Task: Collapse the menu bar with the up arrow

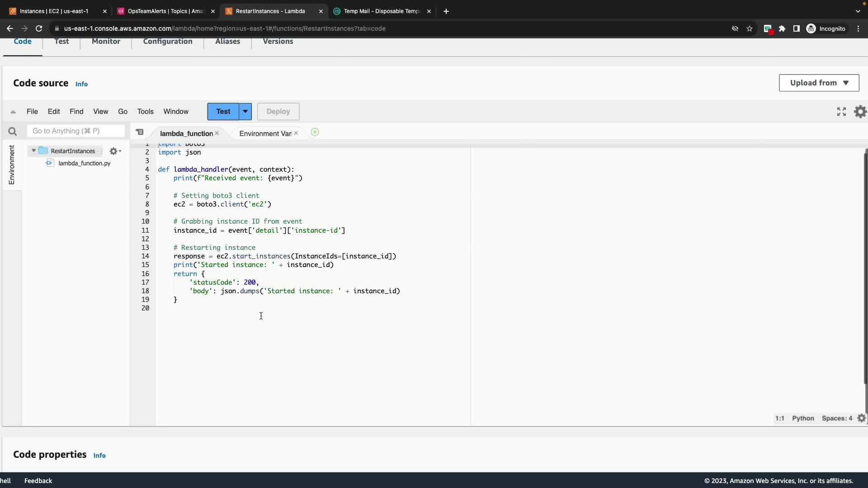Action: 13,112
